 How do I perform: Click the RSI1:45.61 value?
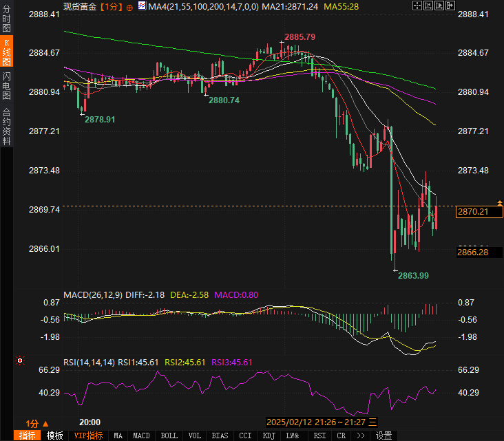pyautogui.click(x=138, y=363)
